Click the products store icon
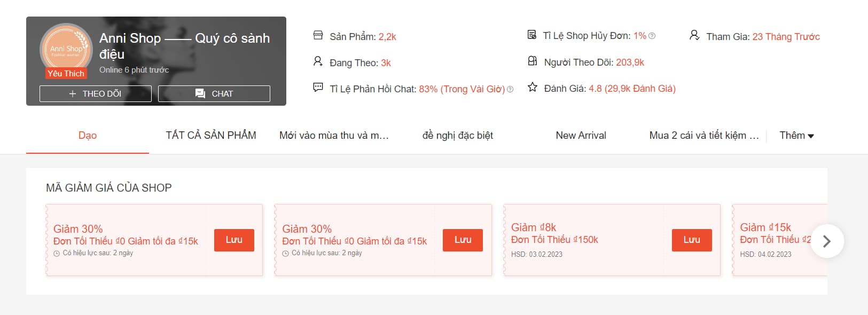The image size is (868, 315). (x=318, y=35)
